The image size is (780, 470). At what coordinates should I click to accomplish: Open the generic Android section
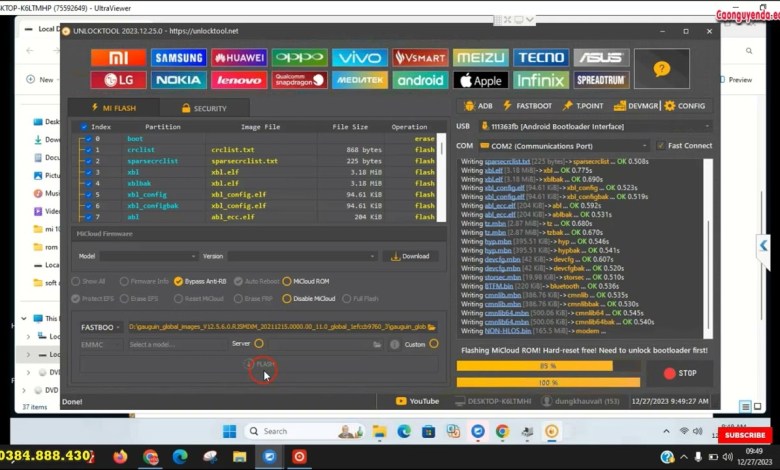420,80
